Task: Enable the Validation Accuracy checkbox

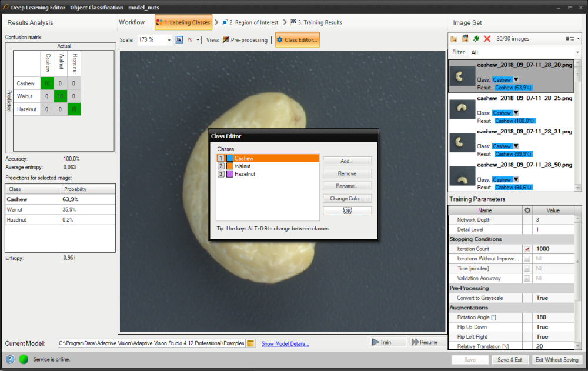Action: point(527,279)
